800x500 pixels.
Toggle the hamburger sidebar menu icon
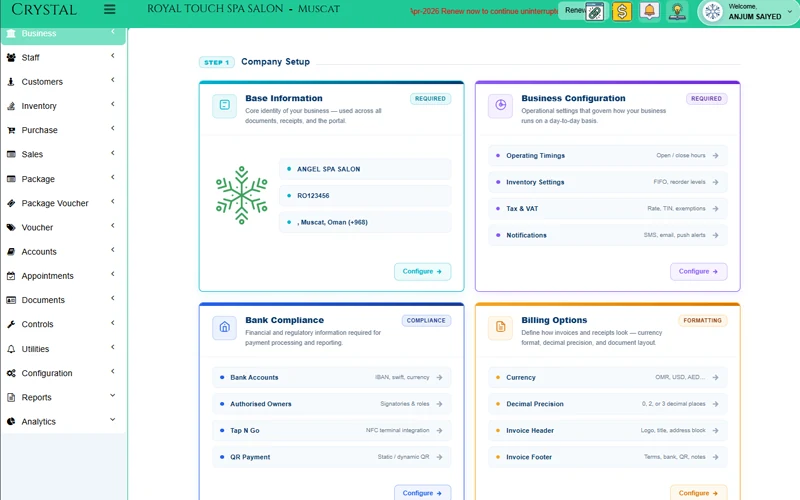[109, 9]
